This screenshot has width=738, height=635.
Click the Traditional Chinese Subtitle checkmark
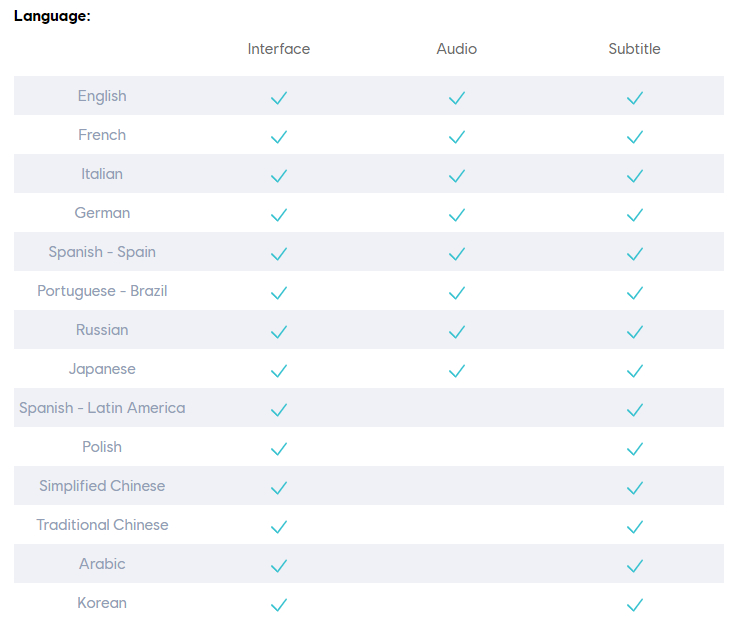tap(634, 527)
